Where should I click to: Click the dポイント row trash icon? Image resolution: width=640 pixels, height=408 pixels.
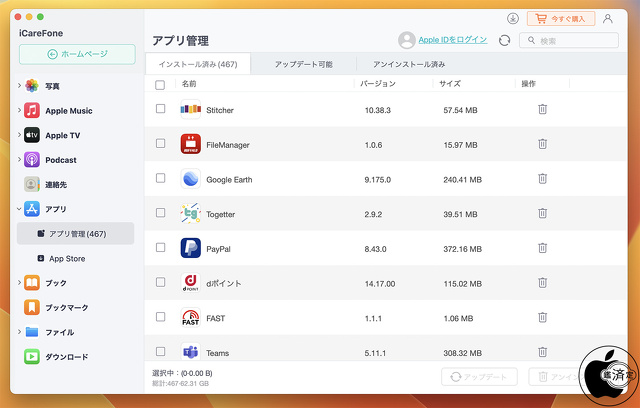(542, 283)
